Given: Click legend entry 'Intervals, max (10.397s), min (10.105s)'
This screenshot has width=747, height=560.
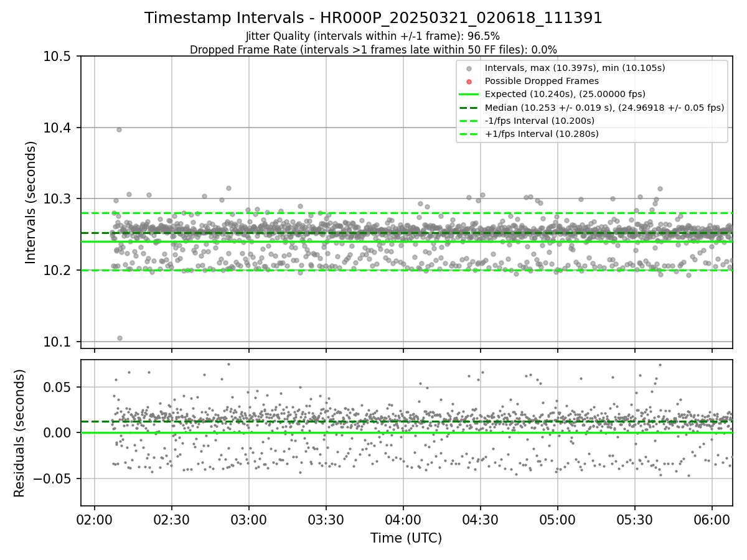Looking at the screenshot, I should pyautogui.click(x=576, y=68).
